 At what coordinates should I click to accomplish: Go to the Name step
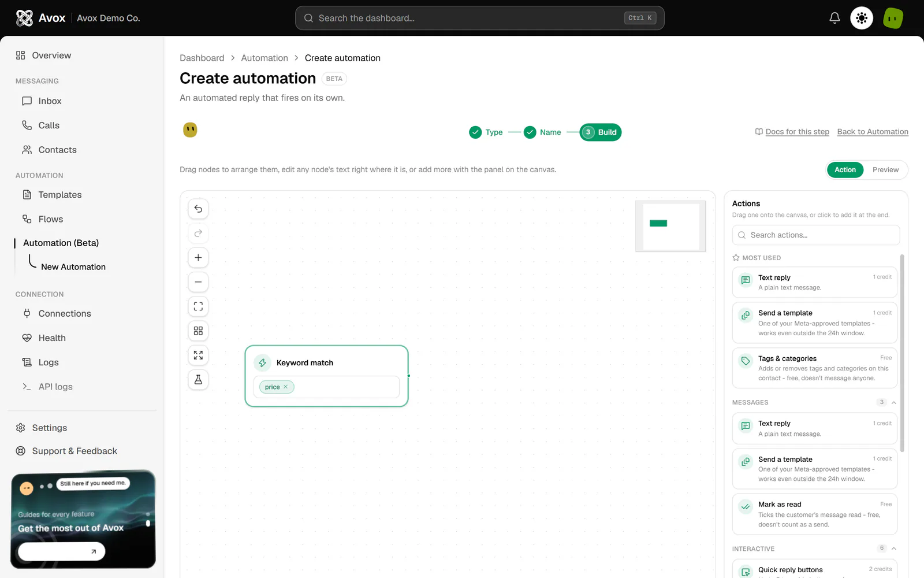[x=542, y=132]
